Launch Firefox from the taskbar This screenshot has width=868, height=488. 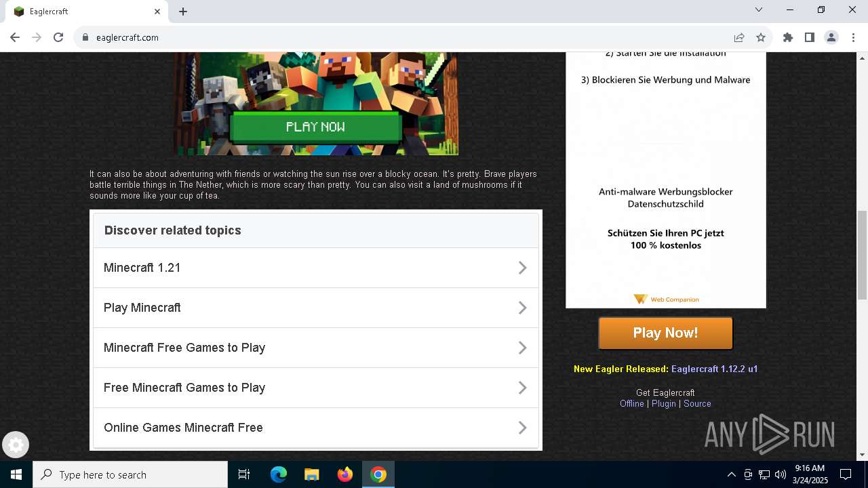tap(345, 474)
